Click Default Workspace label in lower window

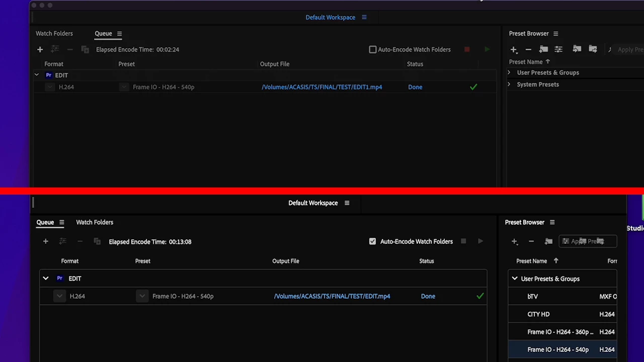[x=313, y=203]
